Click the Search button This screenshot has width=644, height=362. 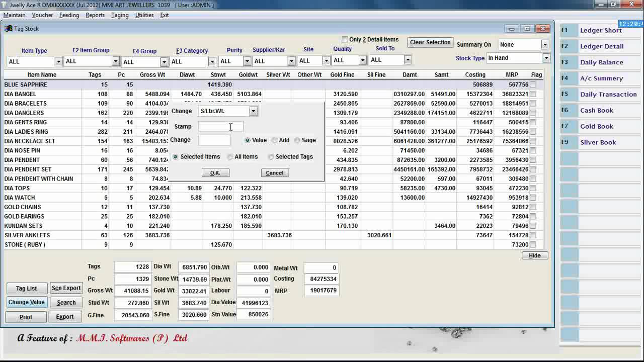(x=66, y=303)
